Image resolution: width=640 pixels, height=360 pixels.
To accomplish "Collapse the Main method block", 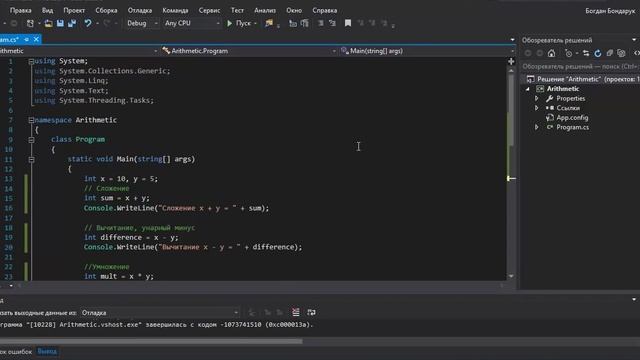I will click(31, 159).
